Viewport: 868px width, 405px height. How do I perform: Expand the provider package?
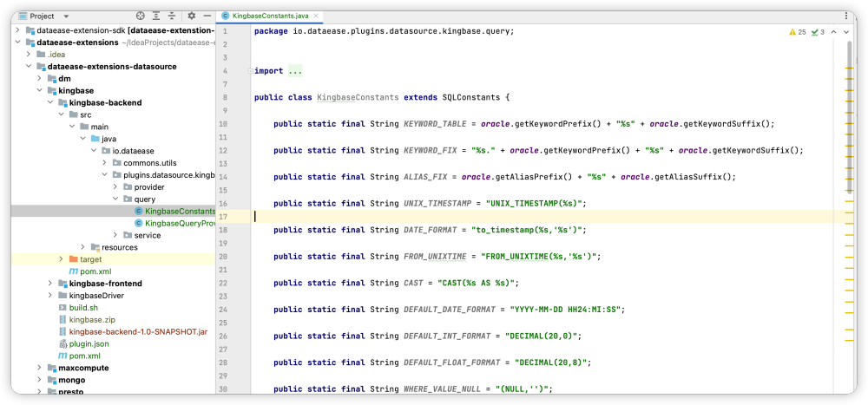[115, 187]
